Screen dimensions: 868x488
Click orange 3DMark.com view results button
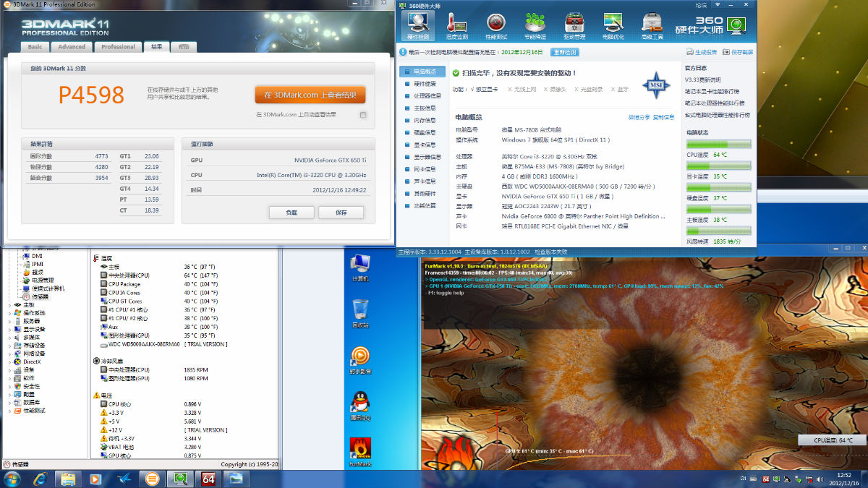[310, 95]
